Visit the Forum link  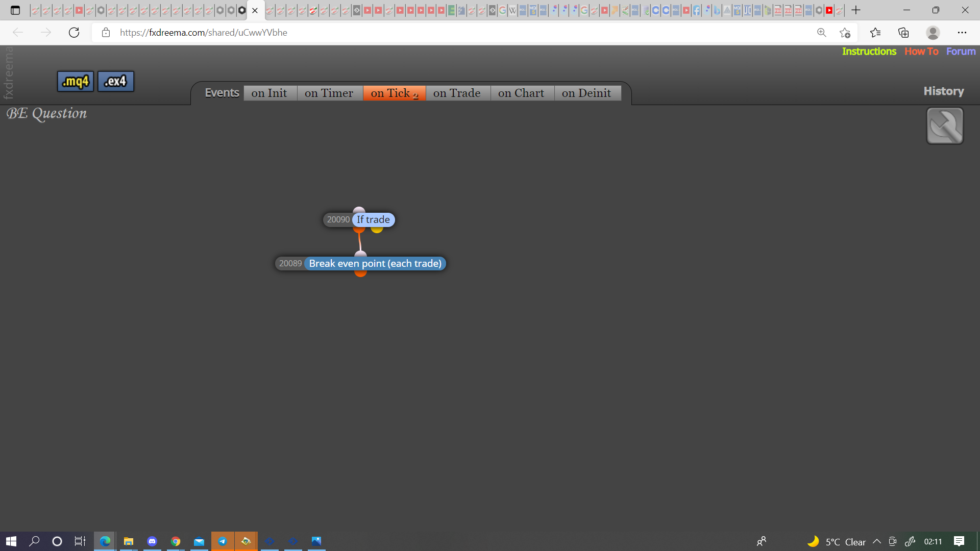(x=961, y=52)
